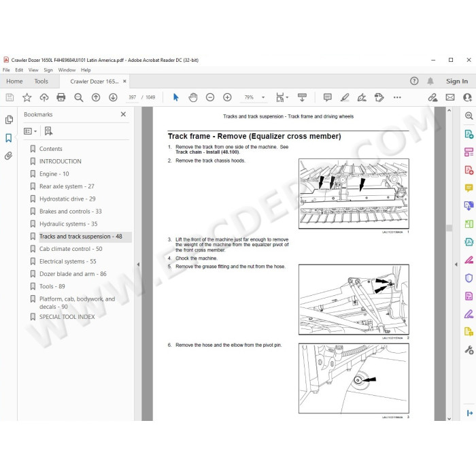Print the document with printer icon
Image resolution: width=476 pixels, height=476 pixels.
[x=61, y=97]
